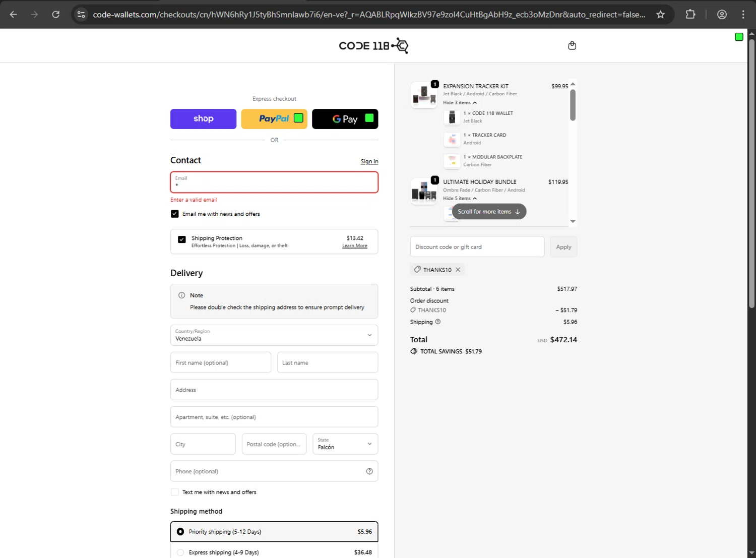Uncheck Email me with news and offers
The width and height of the screenshot is (756, 558).
(175, 214)
